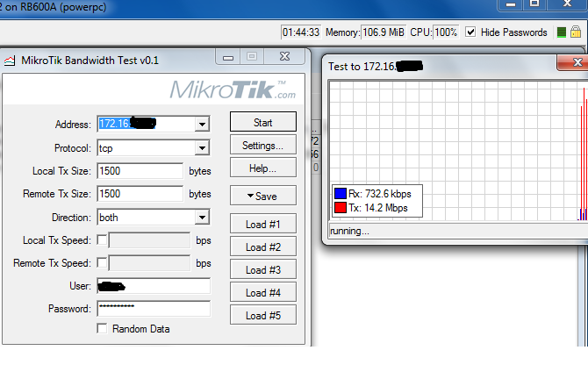
Task: Click the blue Rx color swatch
Action: coord(341,193)
